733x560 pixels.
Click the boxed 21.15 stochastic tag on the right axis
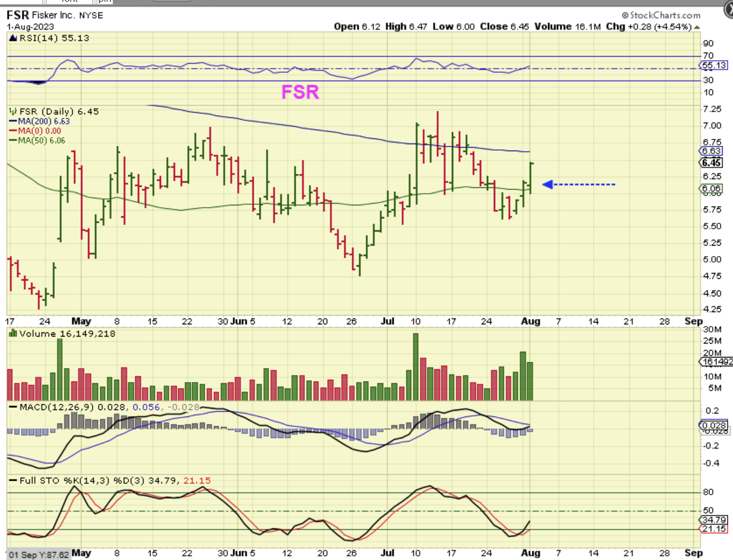pyautogui.click(x=714, y=528)
